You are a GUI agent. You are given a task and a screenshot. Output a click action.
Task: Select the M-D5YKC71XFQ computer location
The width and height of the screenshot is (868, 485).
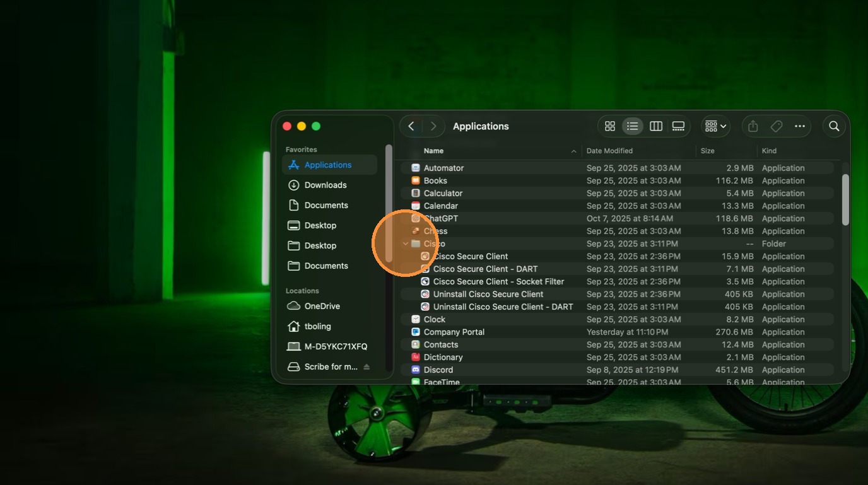click(x=329, y=346)
